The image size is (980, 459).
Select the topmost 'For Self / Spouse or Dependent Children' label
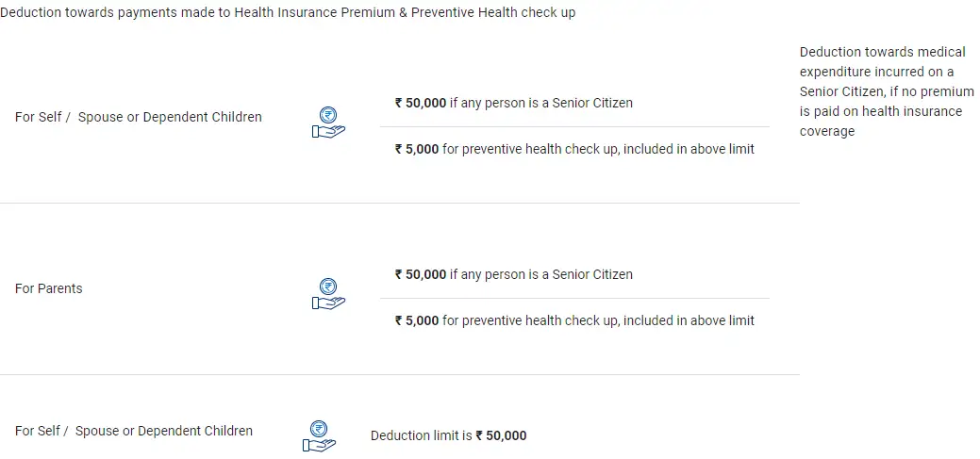pos(139,117)
